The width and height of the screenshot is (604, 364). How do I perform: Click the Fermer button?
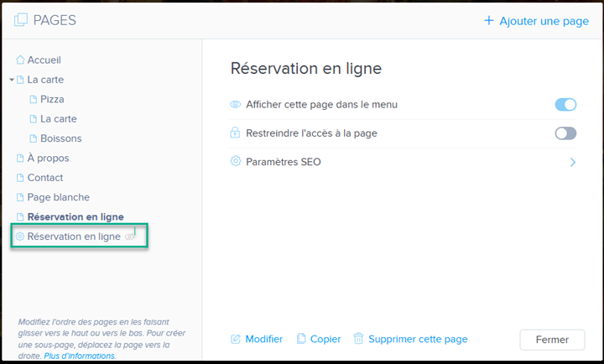pos(552,340)
